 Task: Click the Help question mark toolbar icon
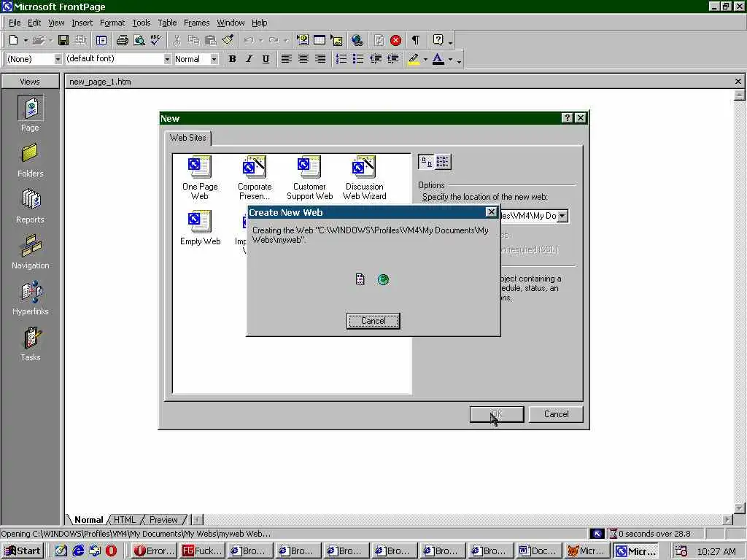pyautogui.click(x=438, y=41)
